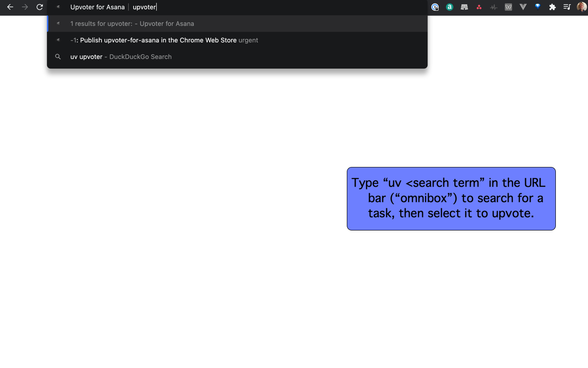Click the forward navigation arrow
This screenshot has height=368, width=588.
[x=25, y=7]
